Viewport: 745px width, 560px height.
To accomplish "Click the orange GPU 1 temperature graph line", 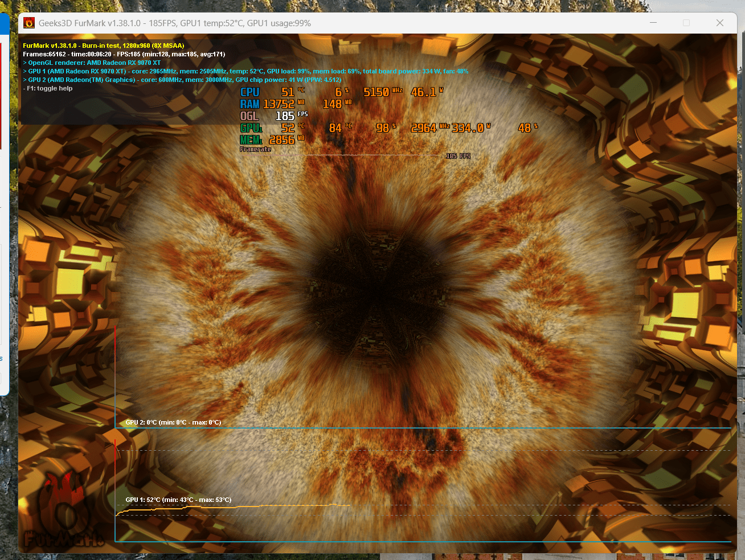I will pos(234,508).
